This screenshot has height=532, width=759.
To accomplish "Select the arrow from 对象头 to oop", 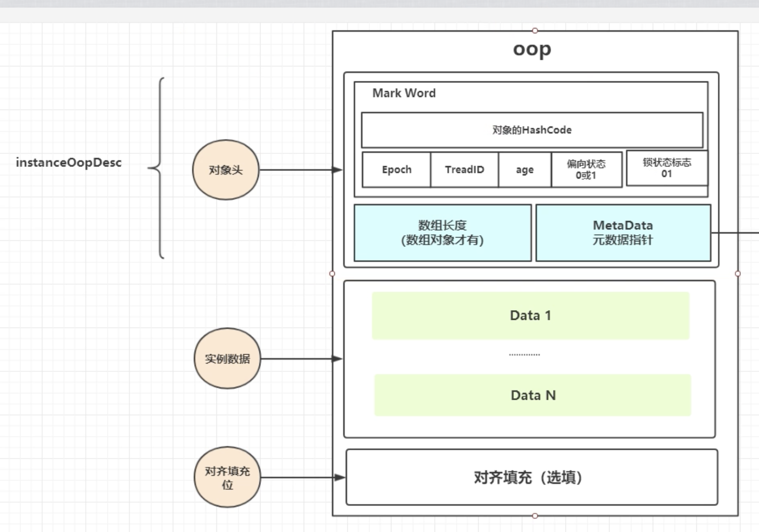I will 301,170.
